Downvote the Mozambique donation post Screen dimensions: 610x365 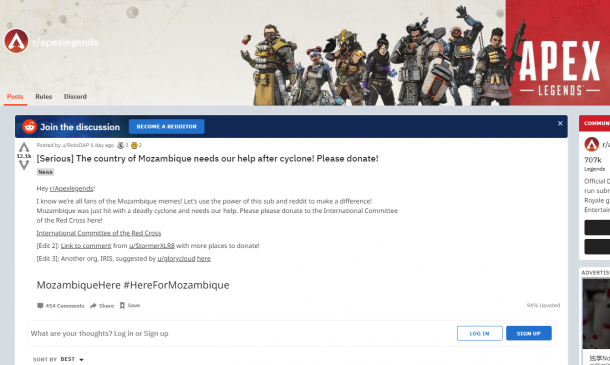point(24,165)
